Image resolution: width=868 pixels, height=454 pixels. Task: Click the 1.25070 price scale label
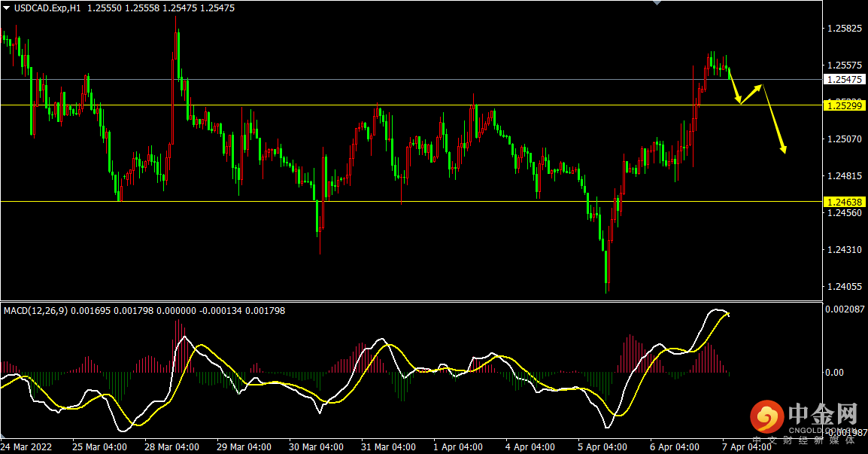[x=843, y=139]
